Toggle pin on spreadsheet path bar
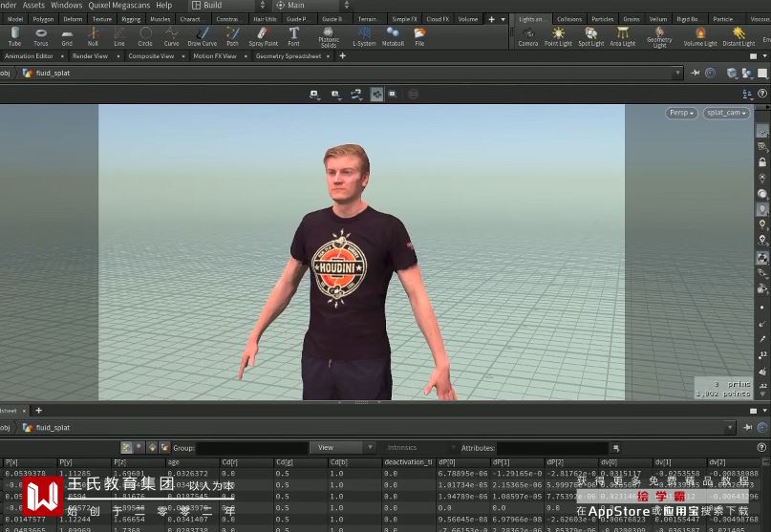The image size is (771, 532). [747, 427]
